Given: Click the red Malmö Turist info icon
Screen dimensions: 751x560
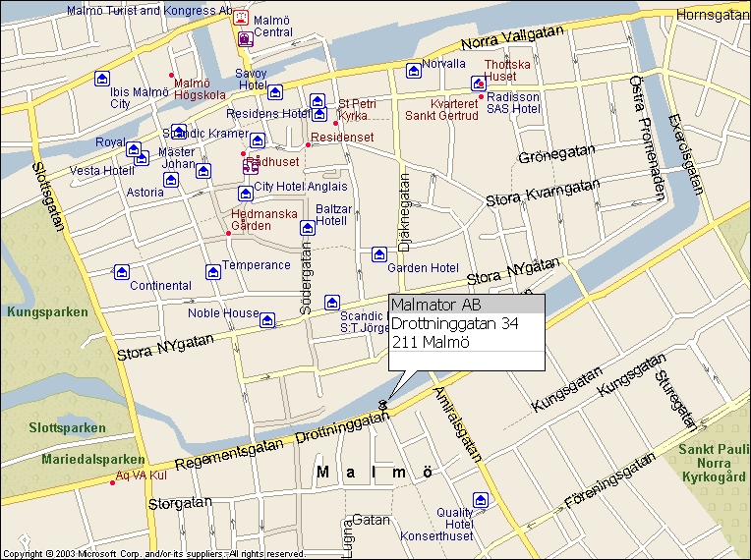Looking at the screenshot, I should pyautogui.click(x=241, y=18).
